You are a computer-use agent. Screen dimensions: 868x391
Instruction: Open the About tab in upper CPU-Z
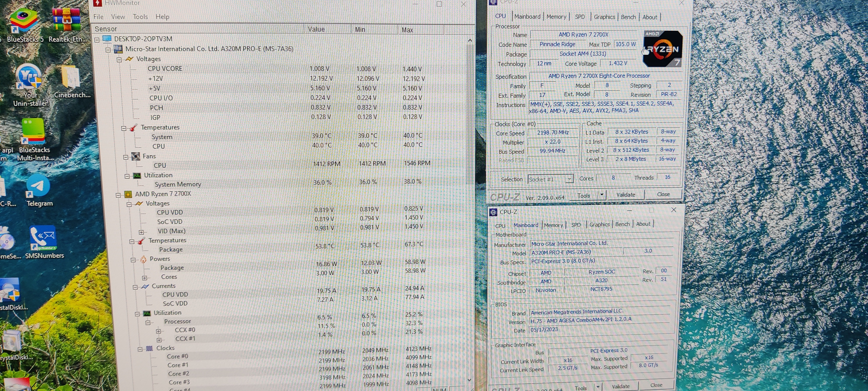click(650, 17)
